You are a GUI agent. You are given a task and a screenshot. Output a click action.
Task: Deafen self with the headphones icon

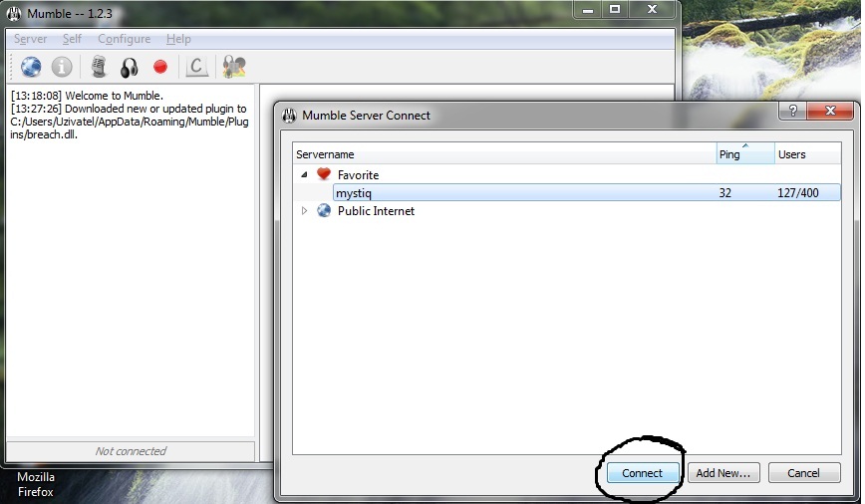130,68
